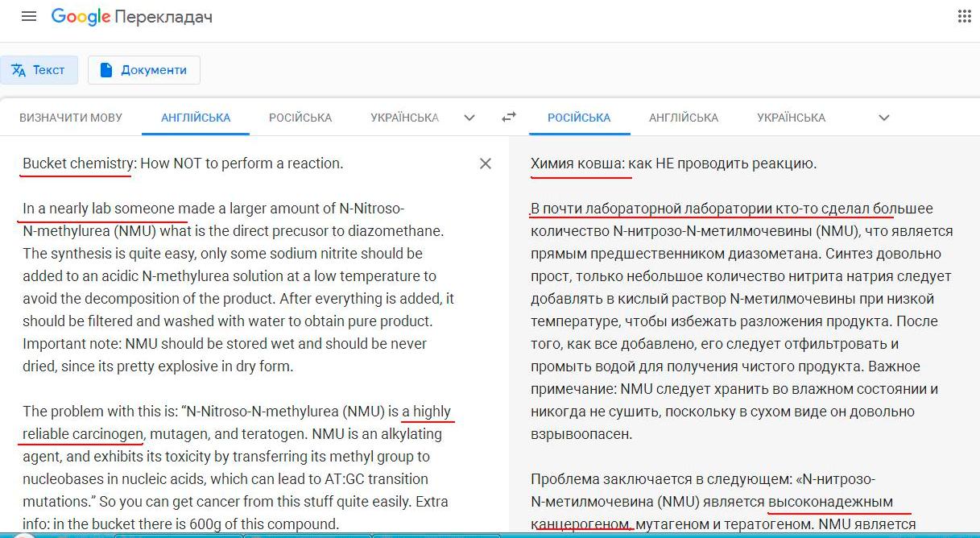Click the translate icon in Текст button
The image size is (980, 538).
[19, 70]
